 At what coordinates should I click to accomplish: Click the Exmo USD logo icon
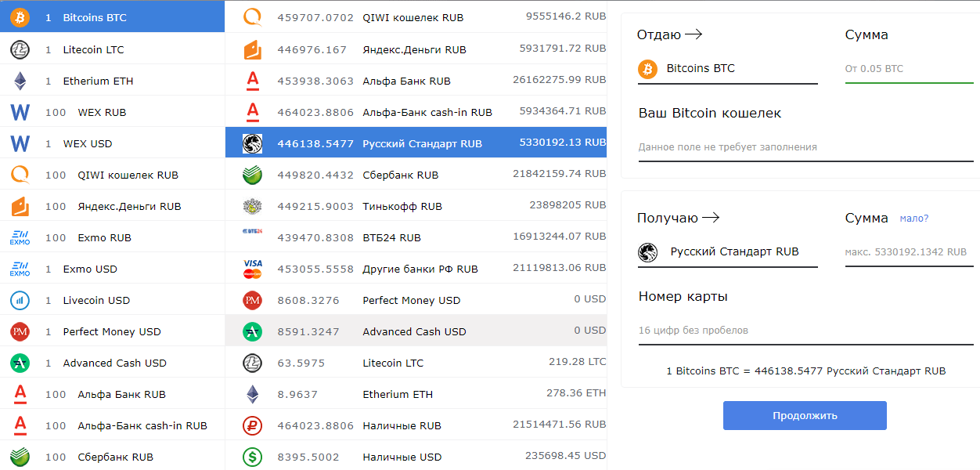20,269
